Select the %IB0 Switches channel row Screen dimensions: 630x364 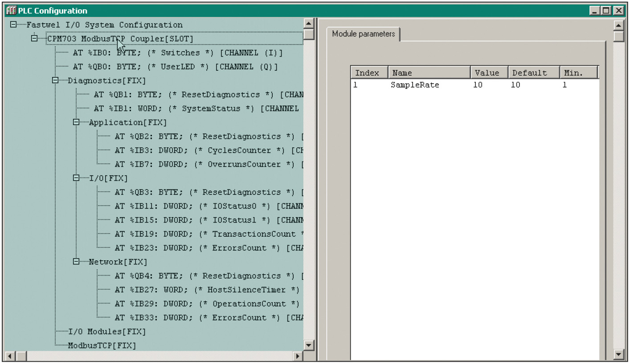(178, 53)
